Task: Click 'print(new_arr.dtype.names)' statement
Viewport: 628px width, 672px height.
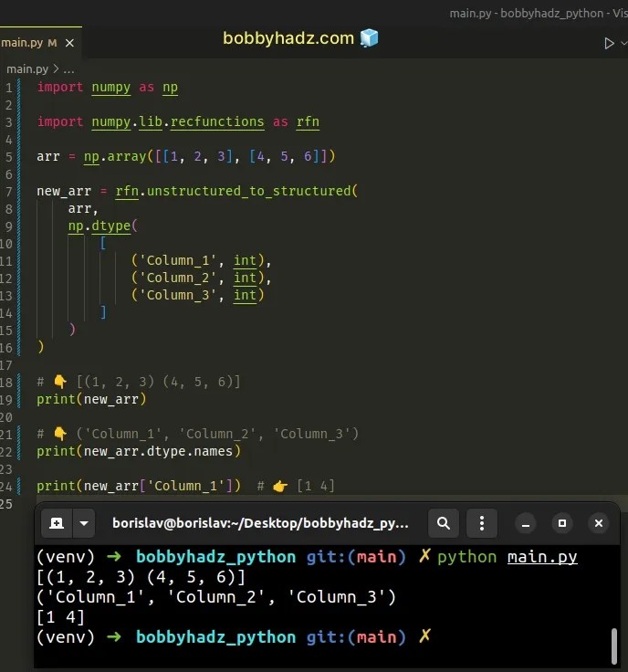Action: (139, 451)
